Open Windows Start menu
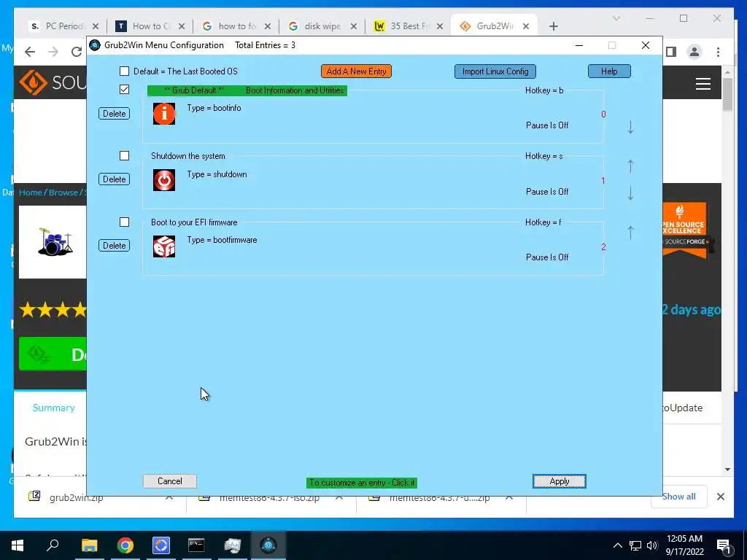The image size is (747, 560). pyautogui.click(x=18, y=545)
